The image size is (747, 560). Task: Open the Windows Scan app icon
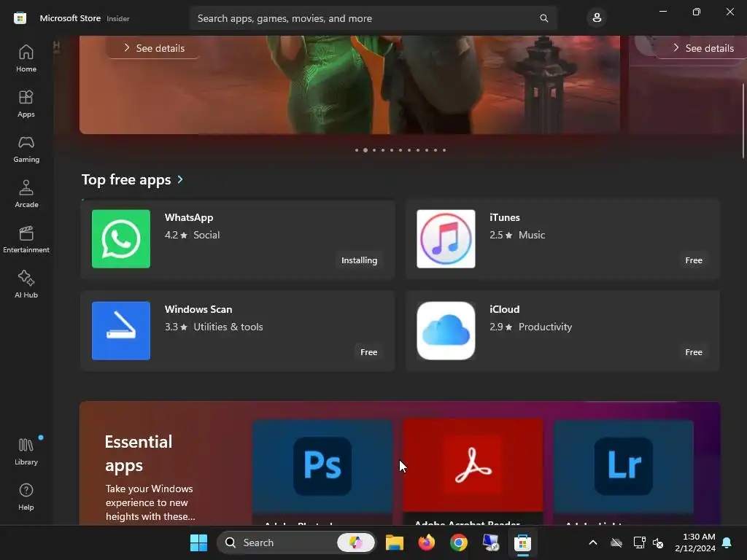pos(121,330)
